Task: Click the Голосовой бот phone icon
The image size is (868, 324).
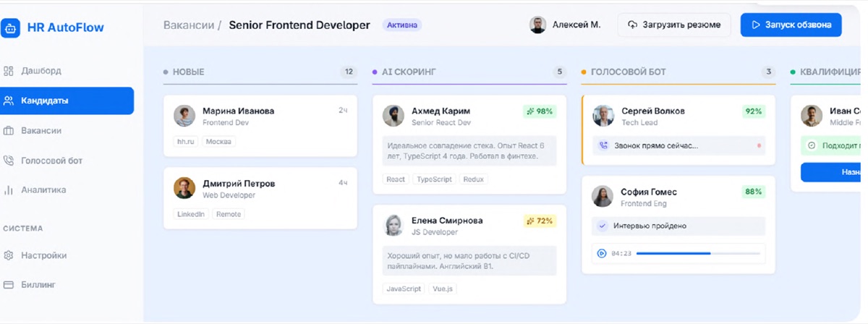Action: click(9, 161)
